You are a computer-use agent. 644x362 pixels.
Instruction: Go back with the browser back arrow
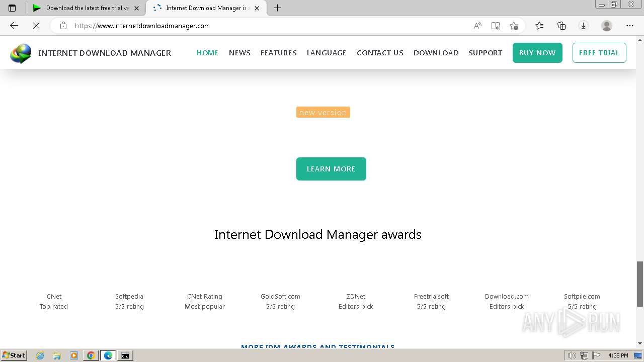tap(14, 26)
